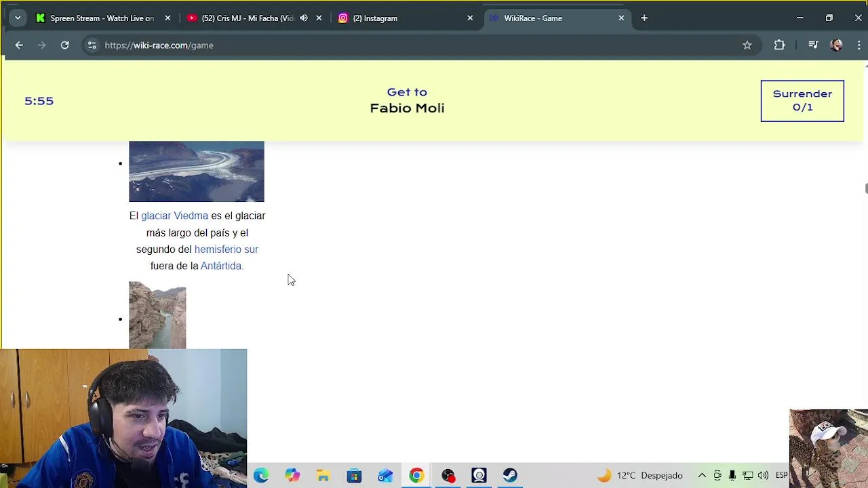This screenshot has height=488, width=868.
Task: Switch the ESP keyboard language indicator
Action: point(781,476)
